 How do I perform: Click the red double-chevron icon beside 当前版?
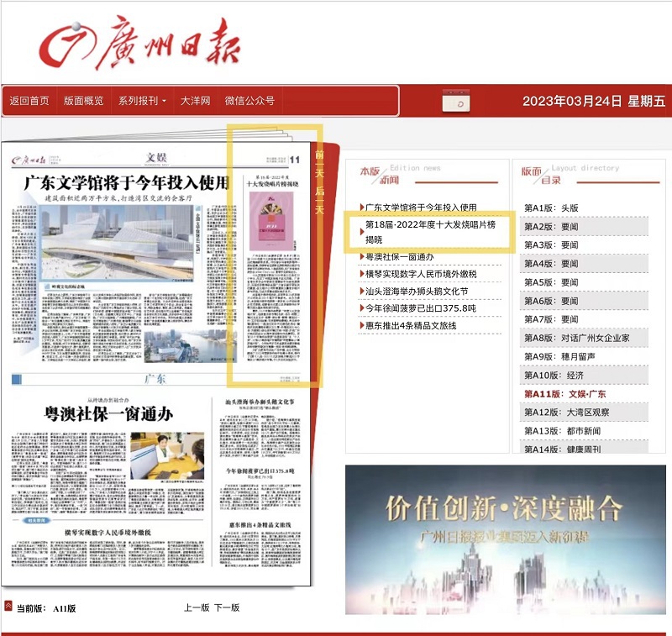8,606
